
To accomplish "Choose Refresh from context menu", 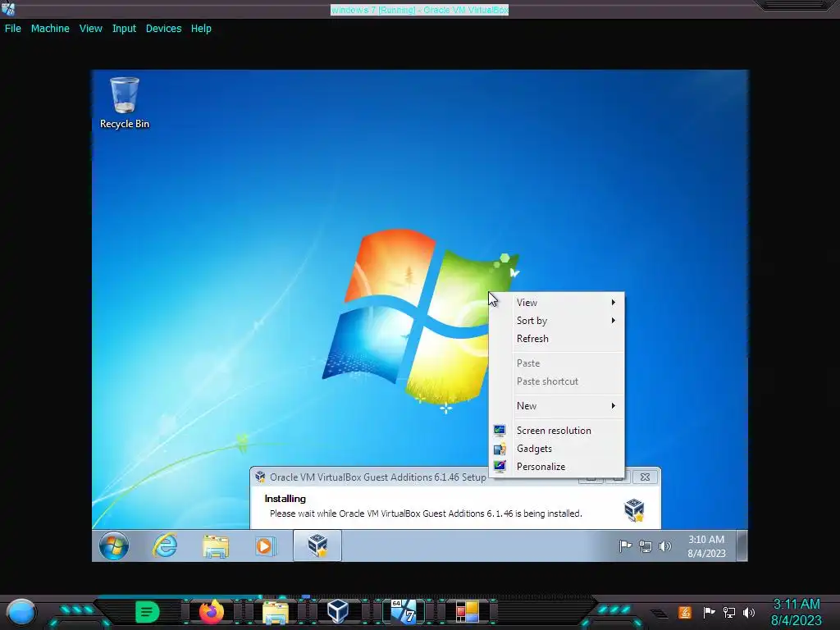I will 557,339.
